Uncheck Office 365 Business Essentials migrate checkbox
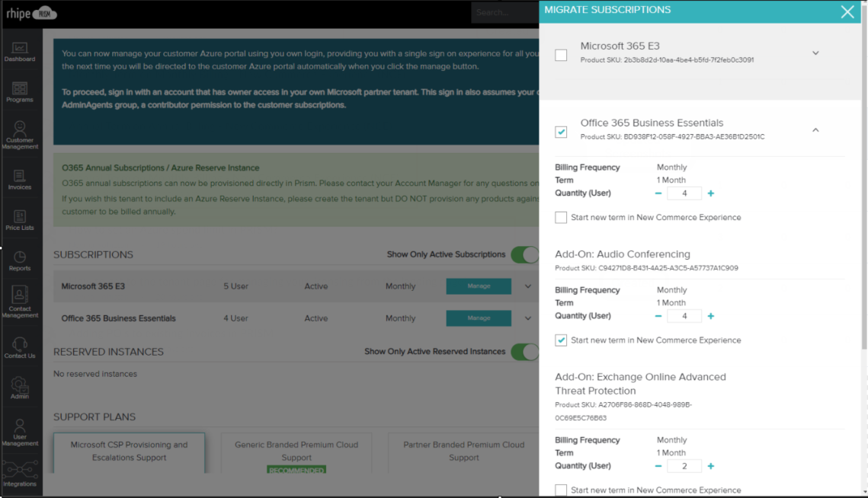The image size is (868, 498). click(x=561, y=132)
